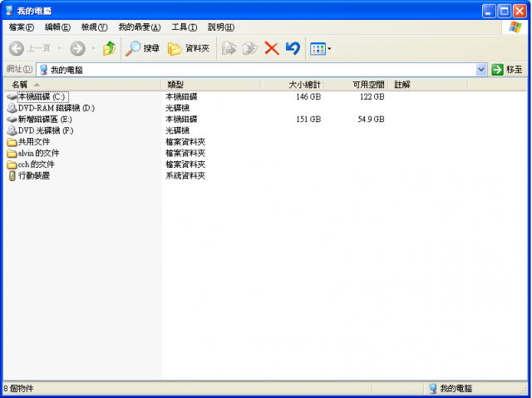
Task: Click the Back arrow button
Action: point(17,48)
